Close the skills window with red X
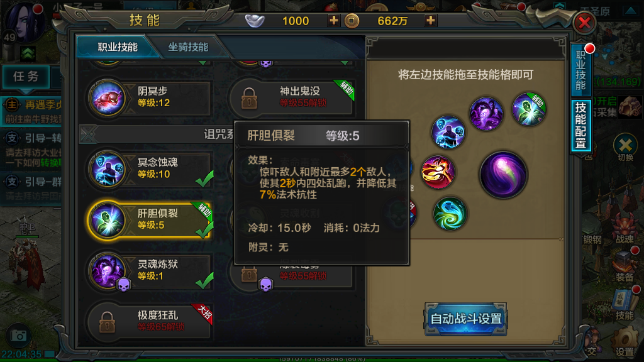The image size is (644, 362). [x=584, y=23]
